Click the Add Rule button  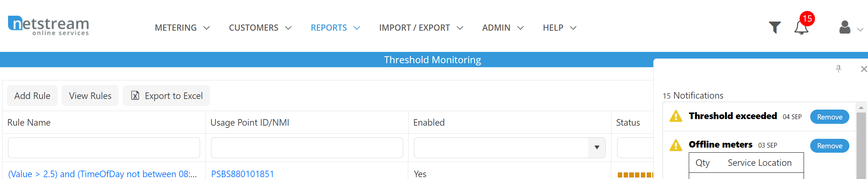pyautogui.click(x=32, y=96)
